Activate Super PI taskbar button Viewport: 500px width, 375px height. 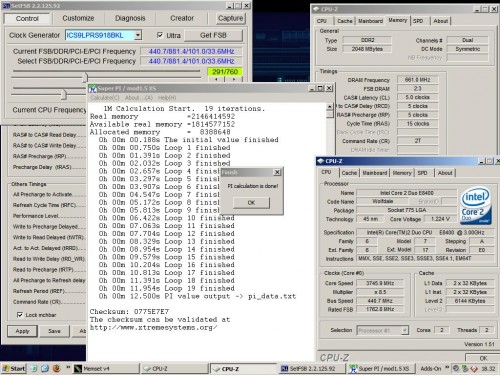(x=381, y=369)
